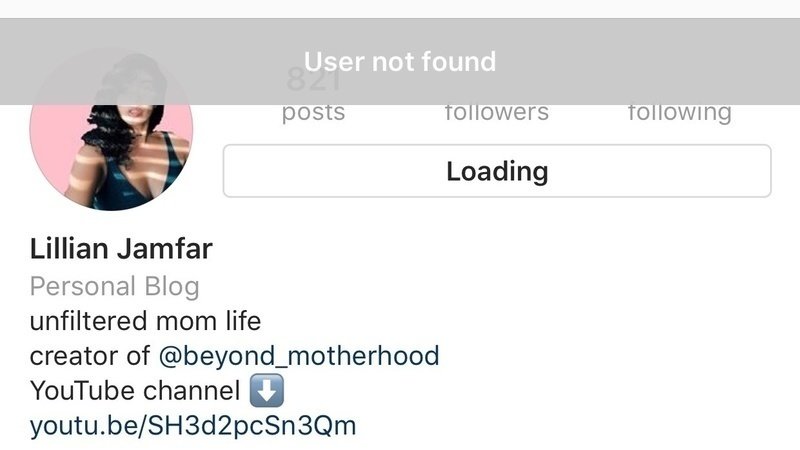Open the youtu.be/SH3d2pcSn3Qm link
Viewport: 800px width, 450px height.
pos(193,426)
